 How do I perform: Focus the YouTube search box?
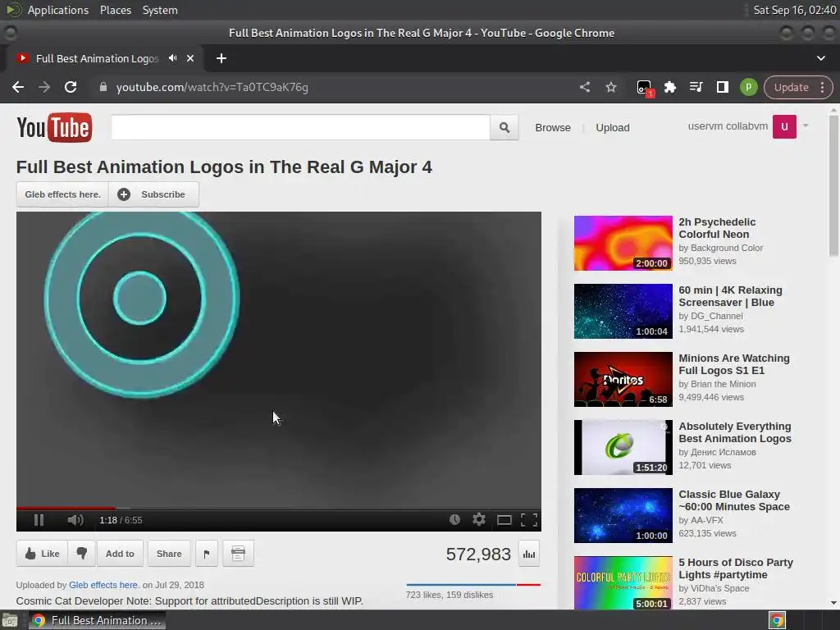pyautogui.click(x=300, y=127)
